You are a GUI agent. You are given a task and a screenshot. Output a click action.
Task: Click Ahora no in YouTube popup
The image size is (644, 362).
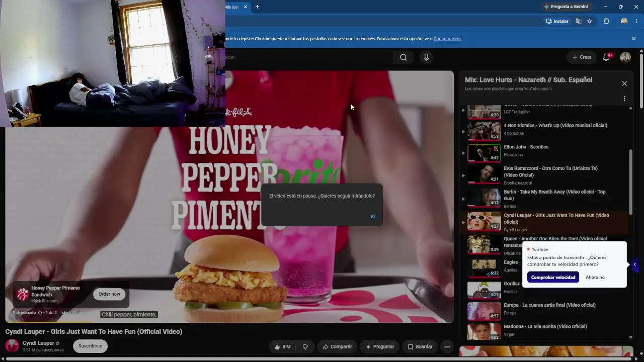click(x=595, y=277)
